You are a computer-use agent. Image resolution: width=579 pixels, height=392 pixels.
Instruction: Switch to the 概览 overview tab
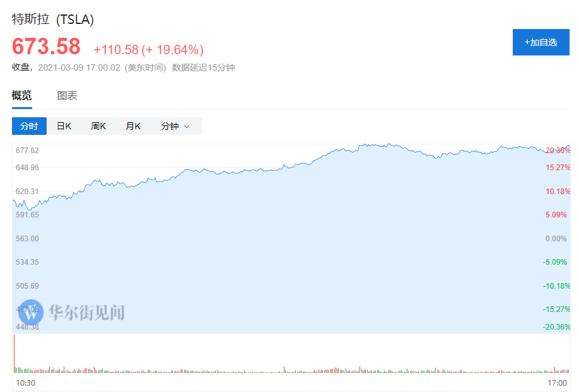tap(22, 96)
